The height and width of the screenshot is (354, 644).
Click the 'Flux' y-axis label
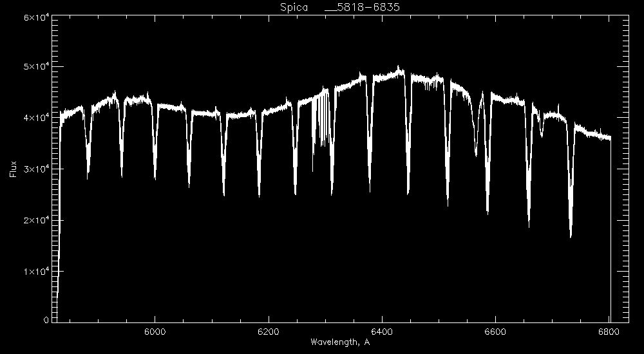[13, 169]
